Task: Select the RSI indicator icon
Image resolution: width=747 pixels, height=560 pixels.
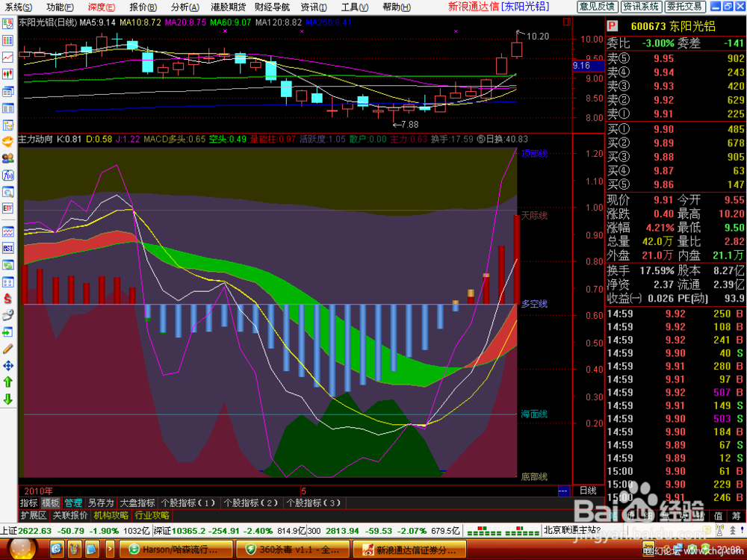Action: click(x=7, y=248)
